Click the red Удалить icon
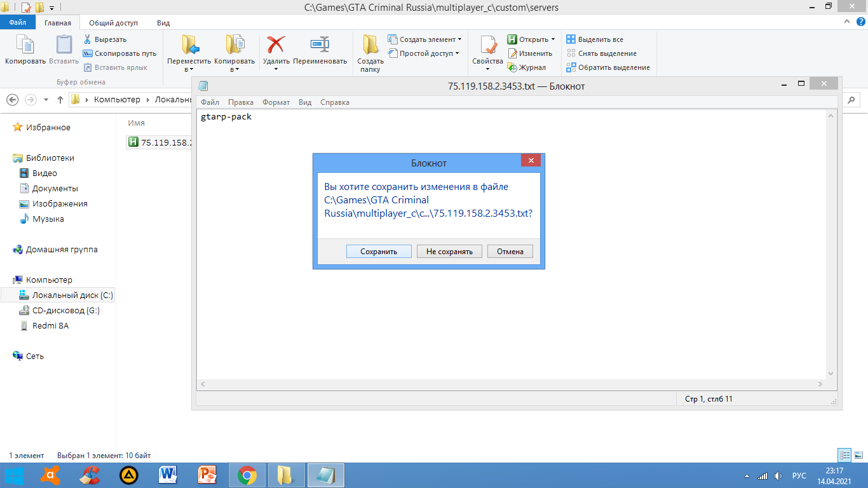The width and height of the screenshot is (868, 488). pos(276,44)
